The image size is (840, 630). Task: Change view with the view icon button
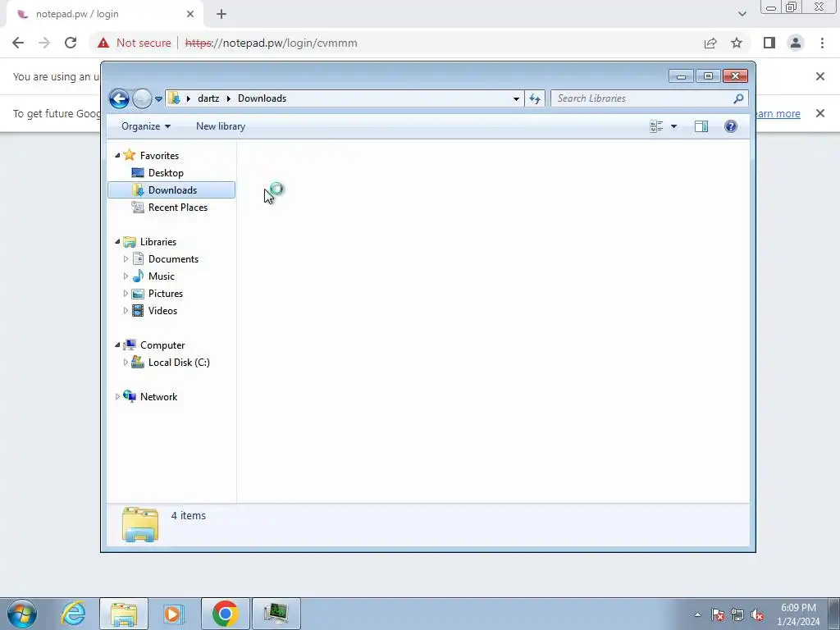click(x=656, y=126)
